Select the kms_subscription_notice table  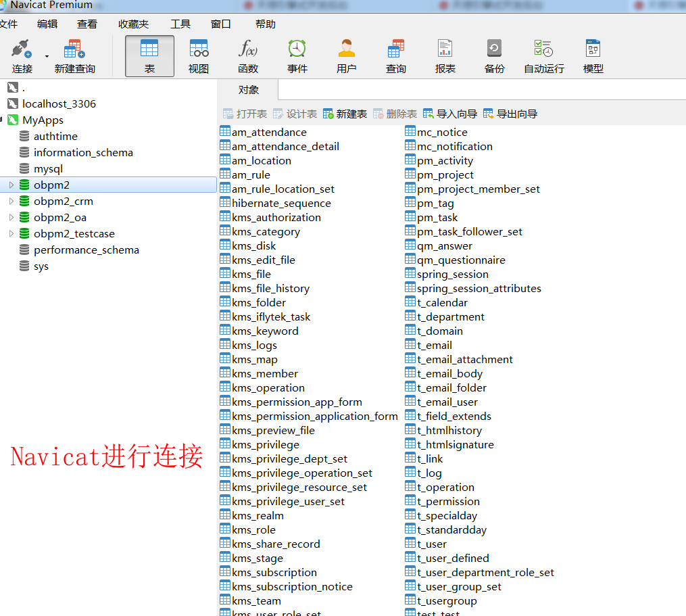pos(292,587)
